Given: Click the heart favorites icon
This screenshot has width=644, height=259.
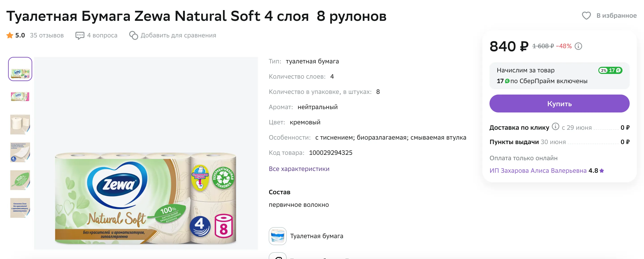Looking at the screenshot, I should tap(586, 16).
